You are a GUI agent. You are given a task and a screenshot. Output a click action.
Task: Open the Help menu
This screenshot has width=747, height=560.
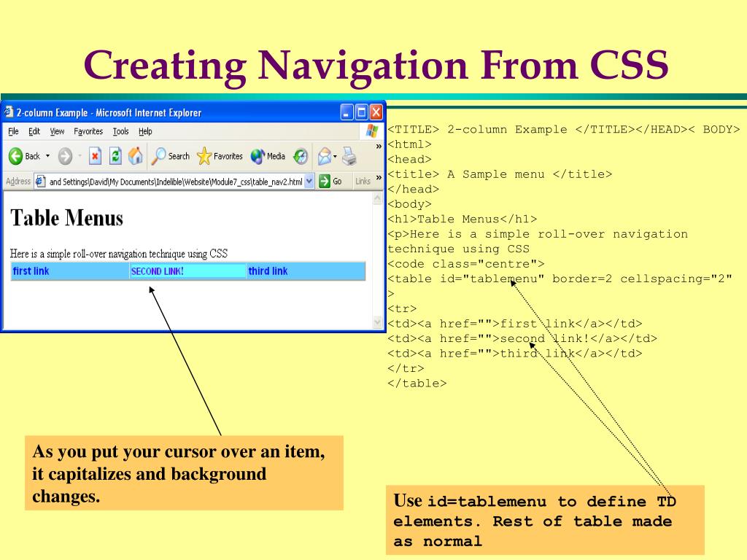pos(145,131)
